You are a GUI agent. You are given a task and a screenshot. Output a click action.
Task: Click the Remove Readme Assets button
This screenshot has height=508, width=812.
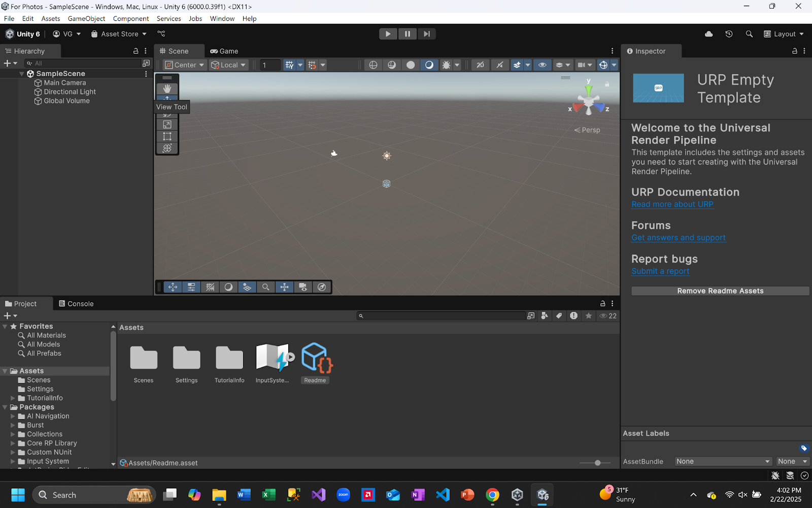[720, 291]
